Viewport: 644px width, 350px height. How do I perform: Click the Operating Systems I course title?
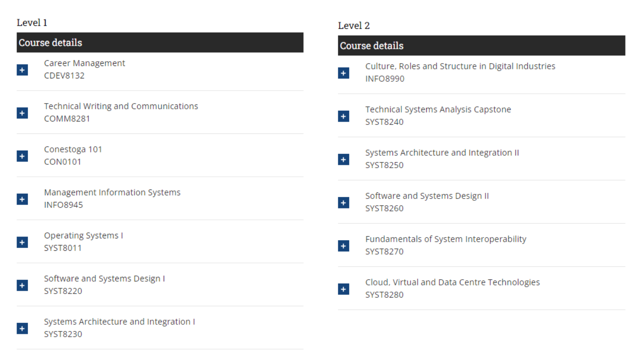coord(84,236)
